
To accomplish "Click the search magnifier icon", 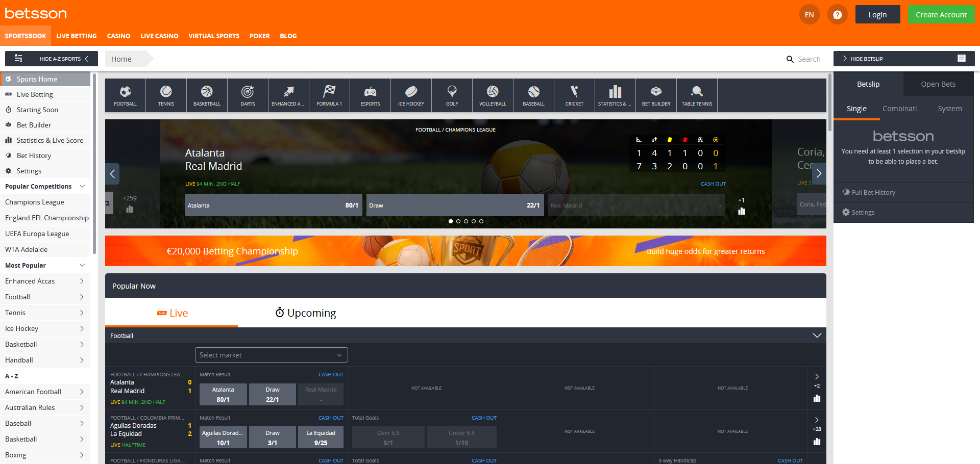I will [790, 59].
